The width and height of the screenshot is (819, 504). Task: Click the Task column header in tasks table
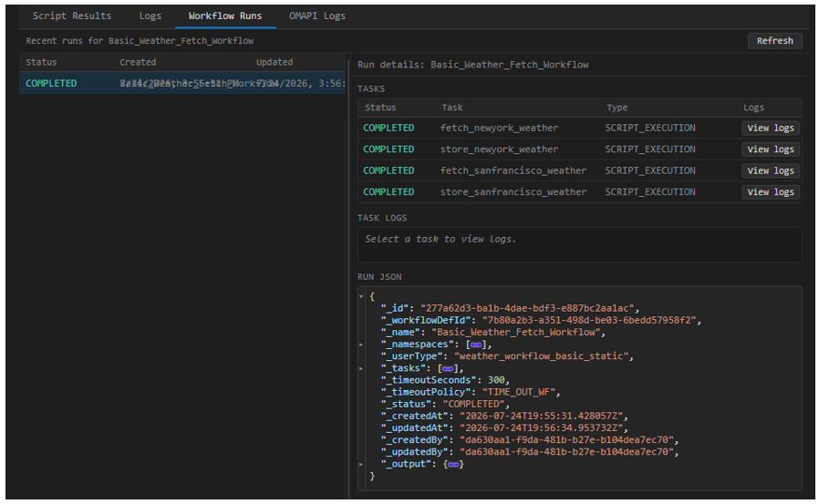tap(452, 108)
